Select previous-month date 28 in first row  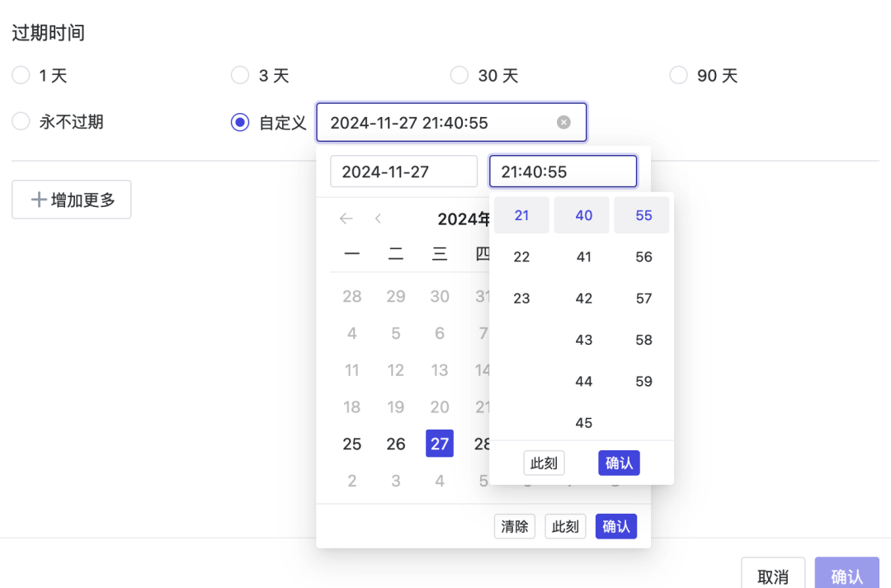[x=351, y=296]
